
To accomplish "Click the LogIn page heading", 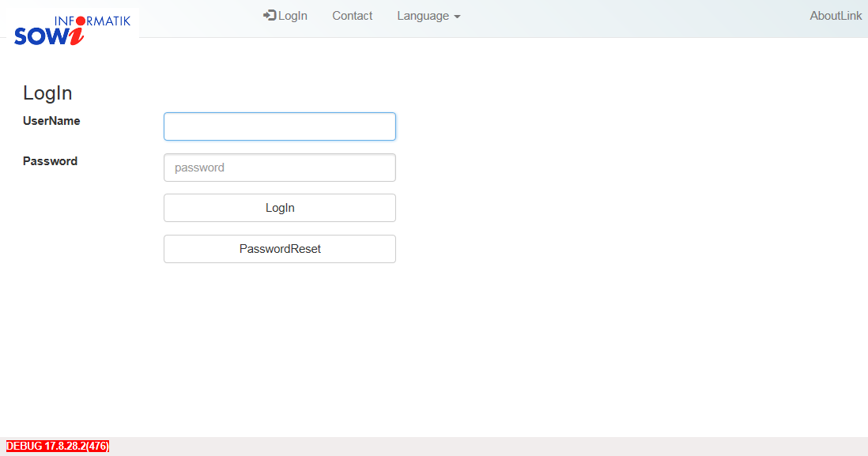I will (47, 93).
